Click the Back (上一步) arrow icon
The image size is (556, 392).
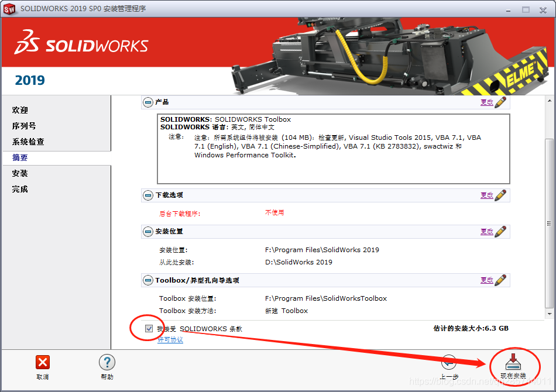point(449,363)
